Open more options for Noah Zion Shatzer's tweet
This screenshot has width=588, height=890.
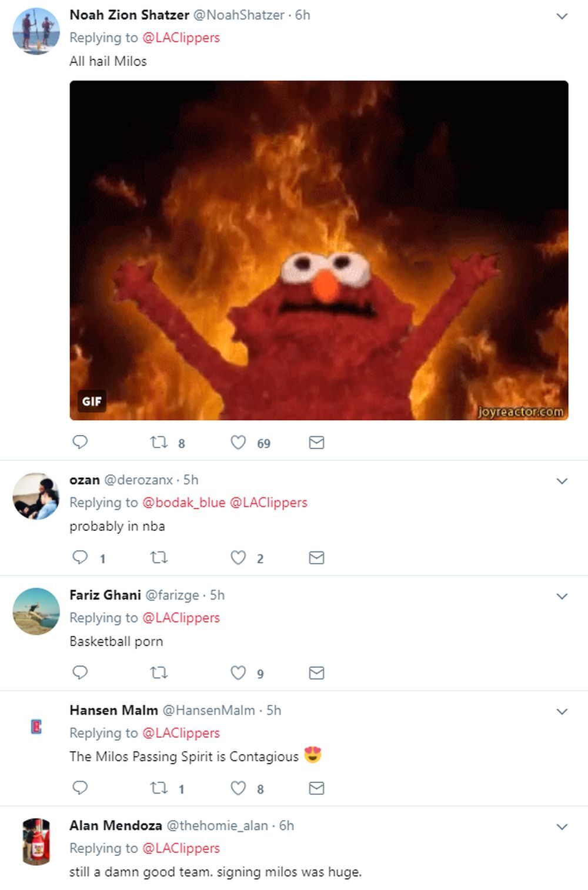[x=562, y=16]
